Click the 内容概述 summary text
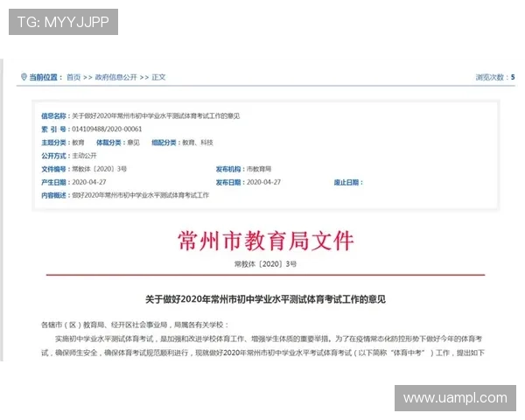The image size is (525, 420). (x=141, y=195)
